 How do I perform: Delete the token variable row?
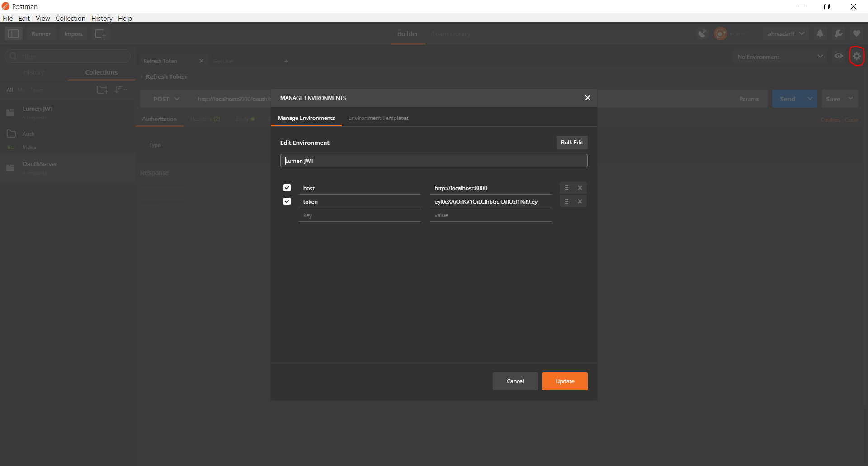coord(580,201)
